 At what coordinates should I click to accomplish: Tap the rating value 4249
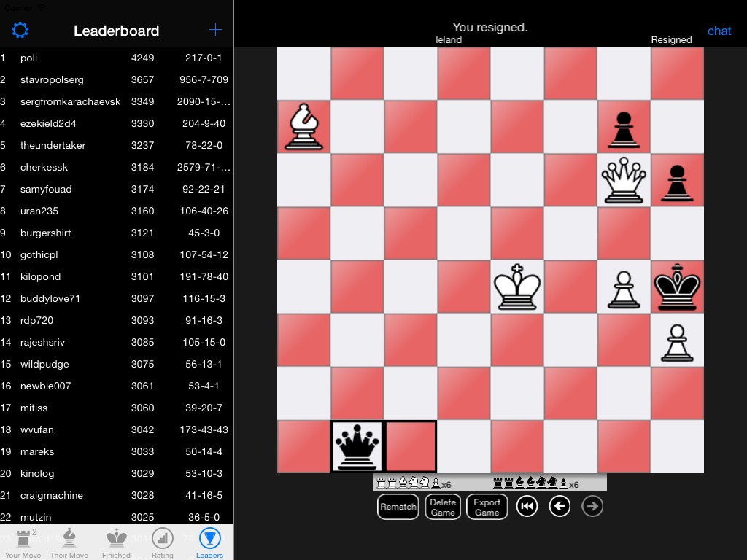142,58
